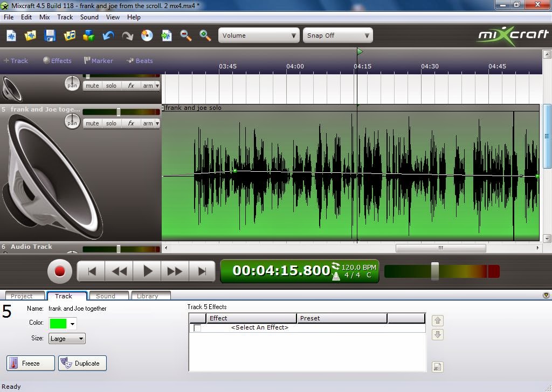Click the green track color swatch
552x392 pixels.
coord(58,324)
